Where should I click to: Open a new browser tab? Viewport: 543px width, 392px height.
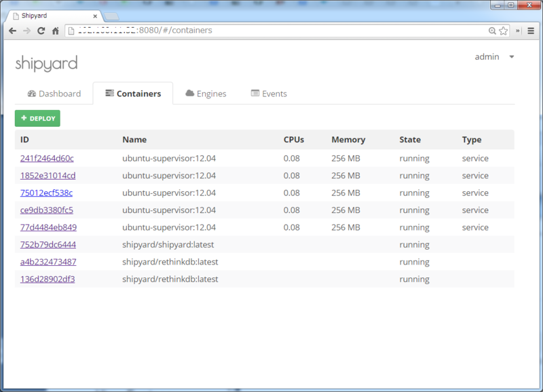point(111,16)
